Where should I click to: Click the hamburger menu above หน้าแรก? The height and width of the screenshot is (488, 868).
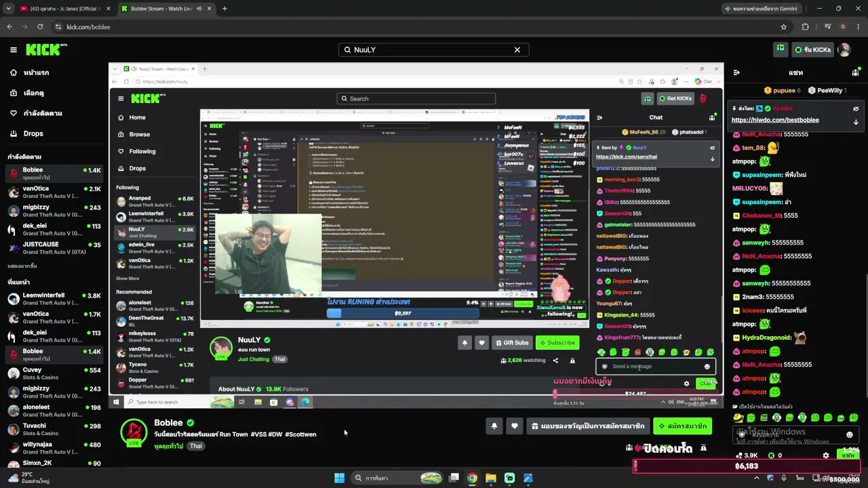[13, 49]
